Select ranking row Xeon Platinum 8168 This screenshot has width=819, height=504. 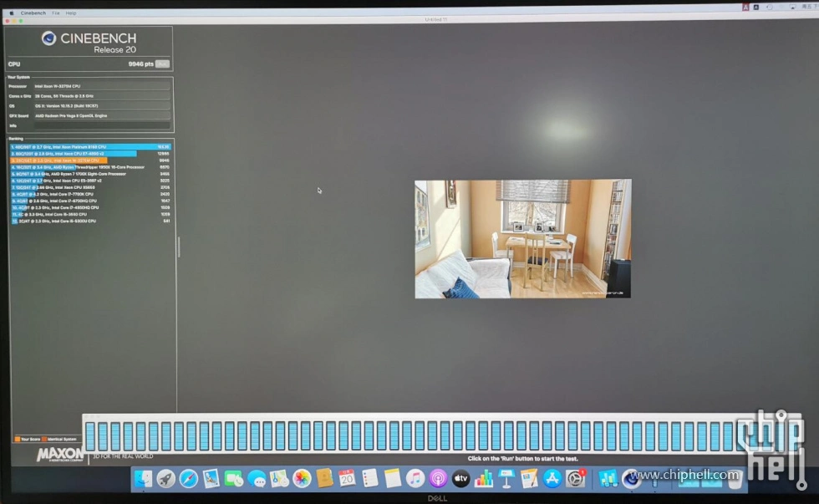click(91, 147)
